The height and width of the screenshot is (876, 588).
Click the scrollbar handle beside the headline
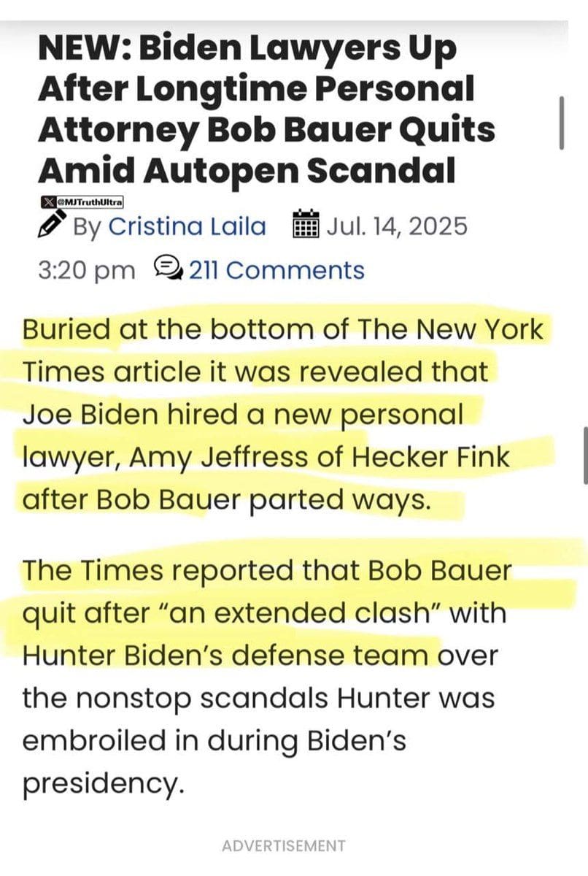coord(561,122)
